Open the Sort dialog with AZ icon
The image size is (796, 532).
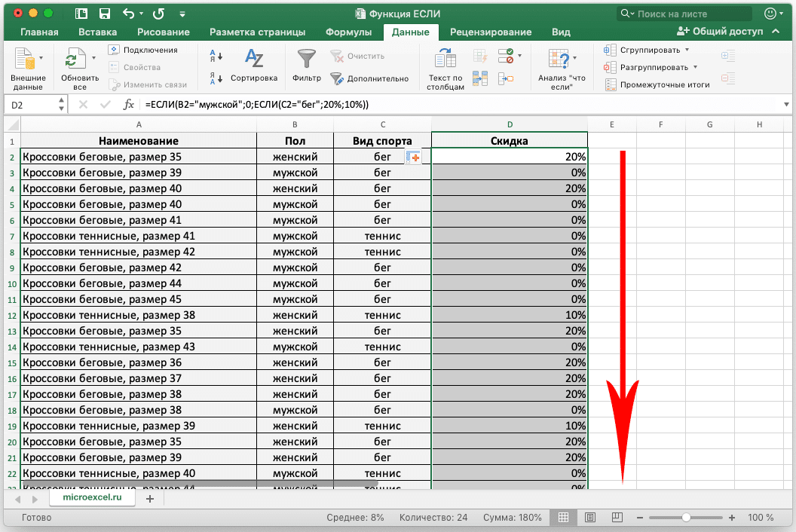click(254, 60)
